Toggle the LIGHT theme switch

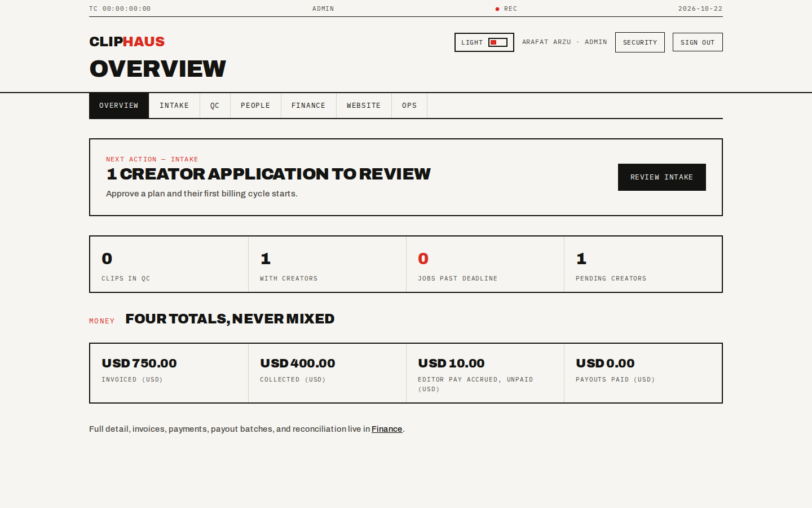tap(484, 42)
